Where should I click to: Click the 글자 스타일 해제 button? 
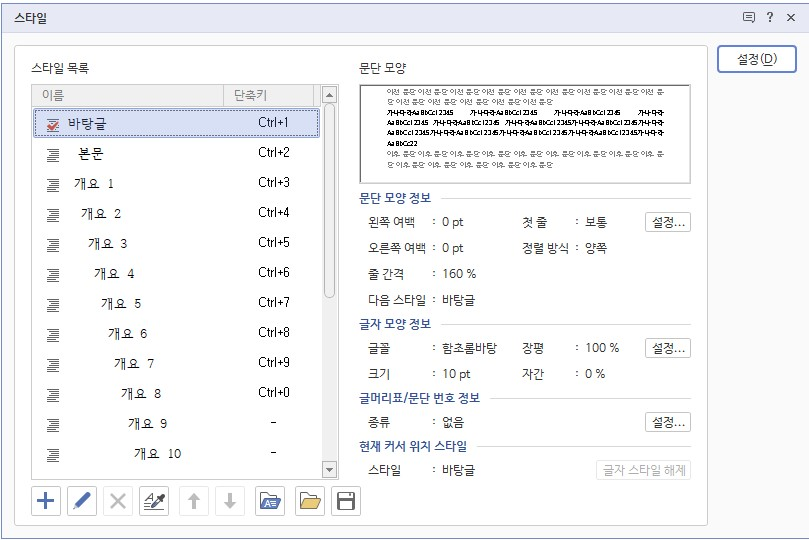click(643, 470)
